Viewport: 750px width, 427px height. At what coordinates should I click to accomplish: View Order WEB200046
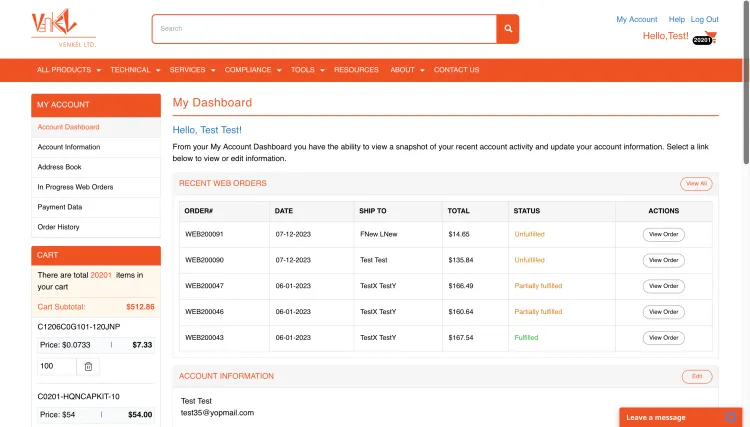click(x=663, y=312)
